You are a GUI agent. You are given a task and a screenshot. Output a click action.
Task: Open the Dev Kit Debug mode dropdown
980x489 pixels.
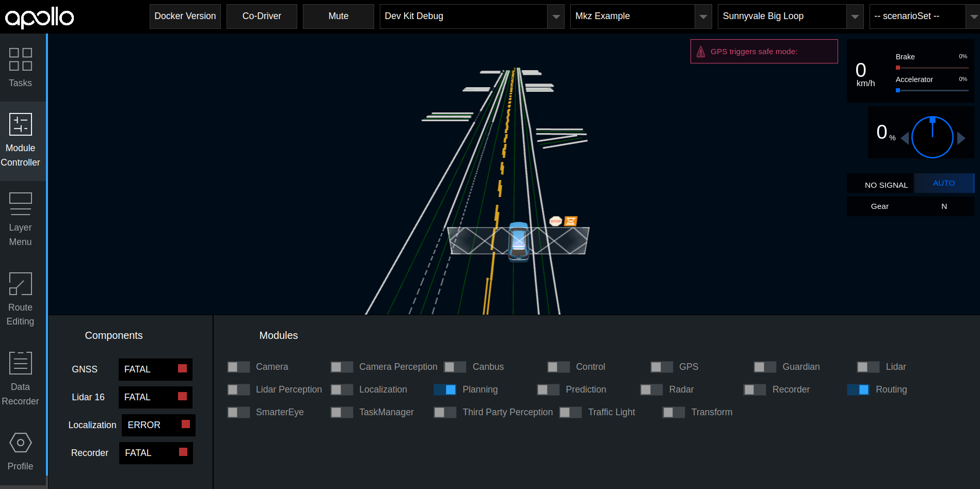555,16
